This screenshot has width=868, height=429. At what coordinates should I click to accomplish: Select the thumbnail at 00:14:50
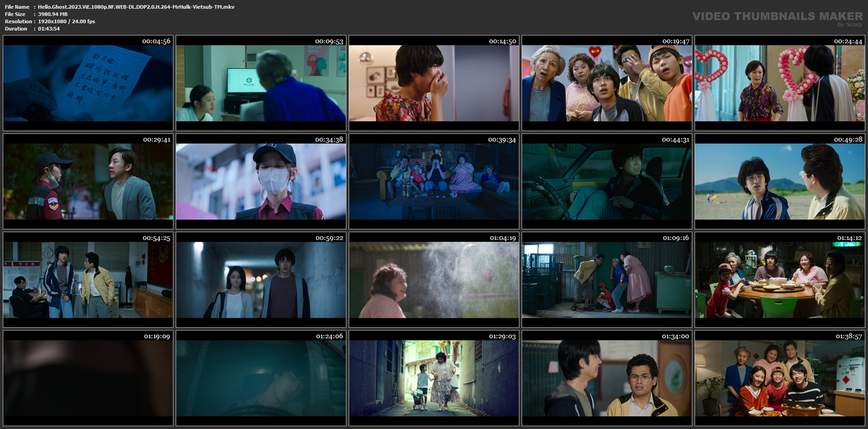pyautogui.click(x=434, y=83)
